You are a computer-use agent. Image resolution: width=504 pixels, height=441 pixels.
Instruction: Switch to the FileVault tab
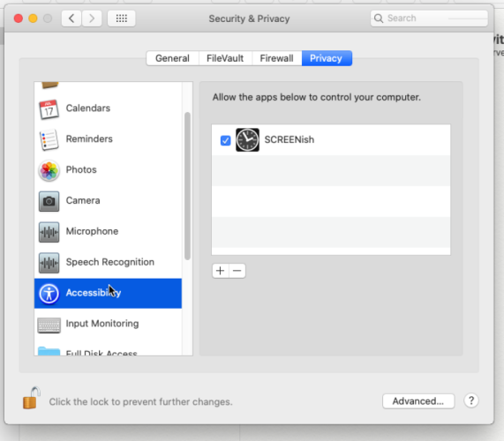[225, 58]
